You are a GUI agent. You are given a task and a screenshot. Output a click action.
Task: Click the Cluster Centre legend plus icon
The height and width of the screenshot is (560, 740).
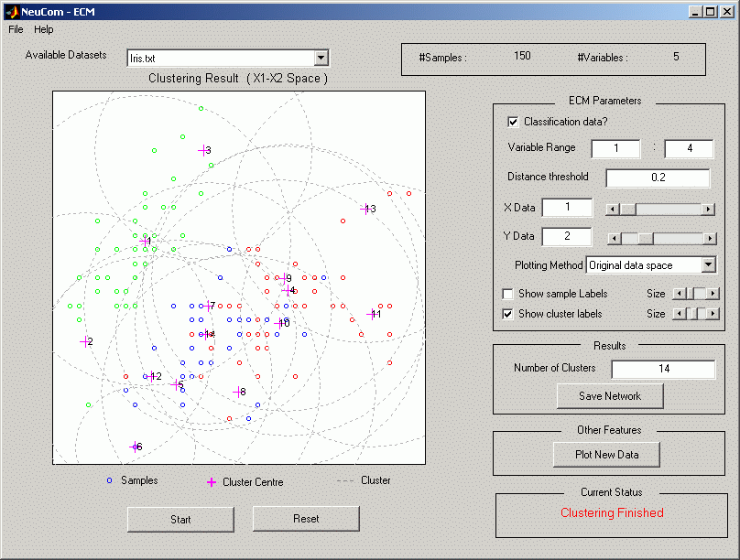tap(212, 481)
